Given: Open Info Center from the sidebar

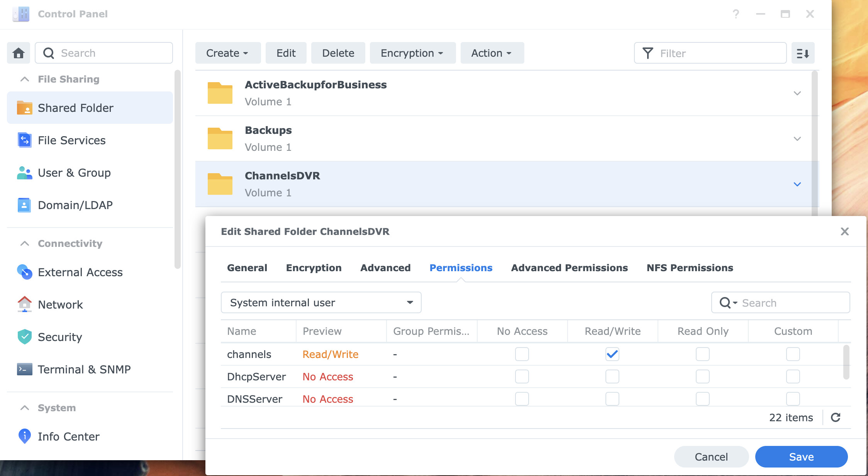Looking at the screenshot, I should click(x=24, y=436).
